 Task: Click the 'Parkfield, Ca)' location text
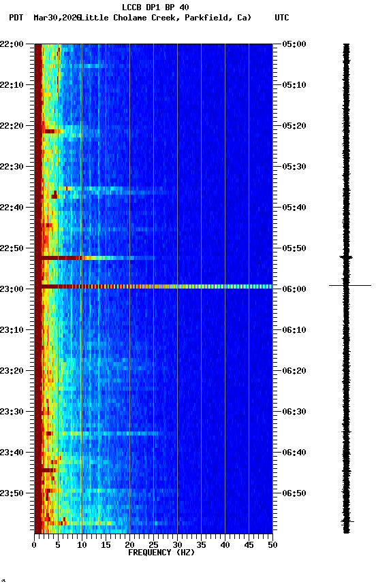coord(218,18)
